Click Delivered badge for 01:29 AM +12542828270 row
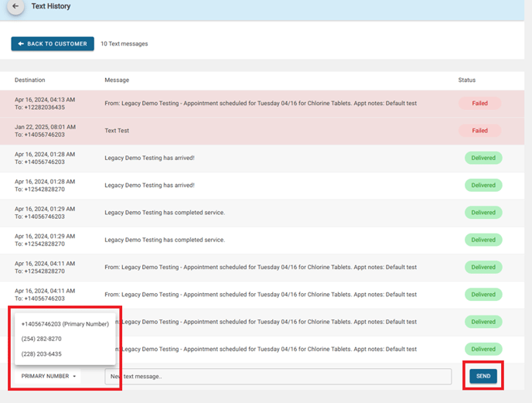 (483, 240)
